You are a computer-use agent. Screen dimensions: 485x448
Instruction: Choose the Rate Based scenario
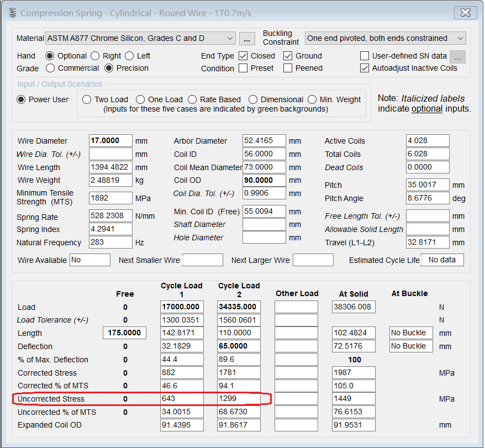click(192, 99)
